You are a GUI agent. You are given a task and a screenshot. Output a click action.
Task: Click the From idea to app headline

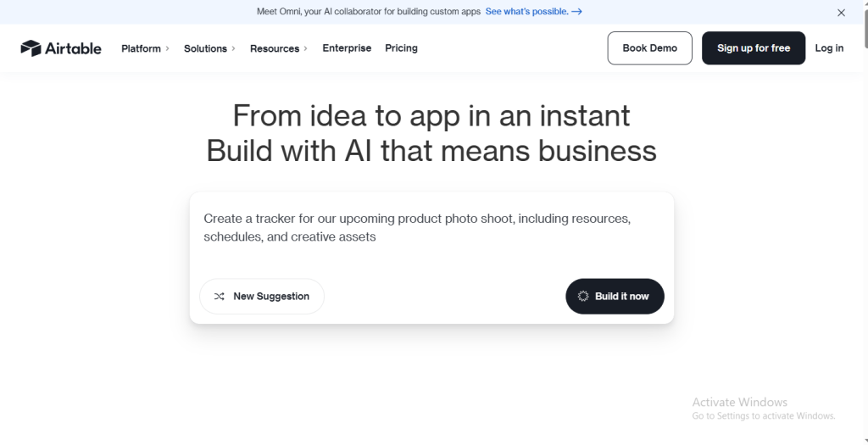431,115
